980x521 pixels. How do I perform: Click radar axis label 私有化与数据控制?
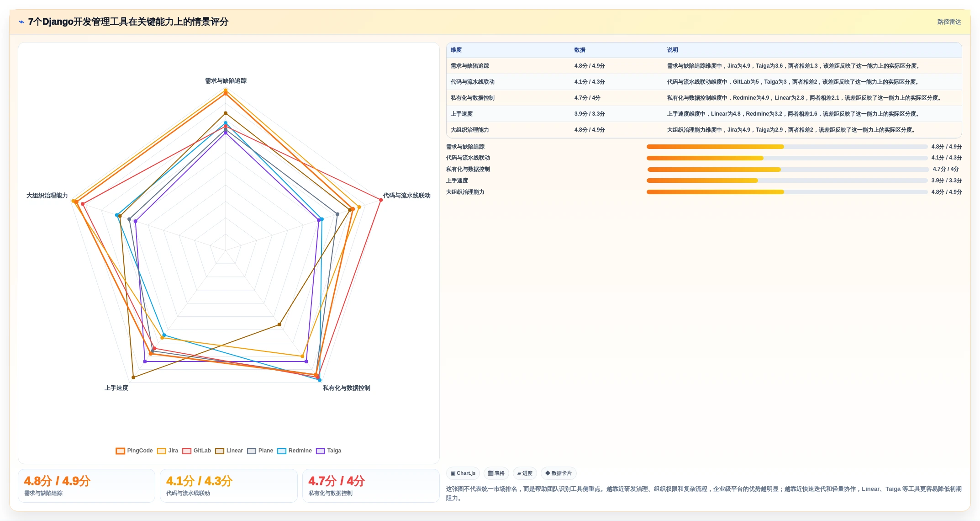coord(346,388)
